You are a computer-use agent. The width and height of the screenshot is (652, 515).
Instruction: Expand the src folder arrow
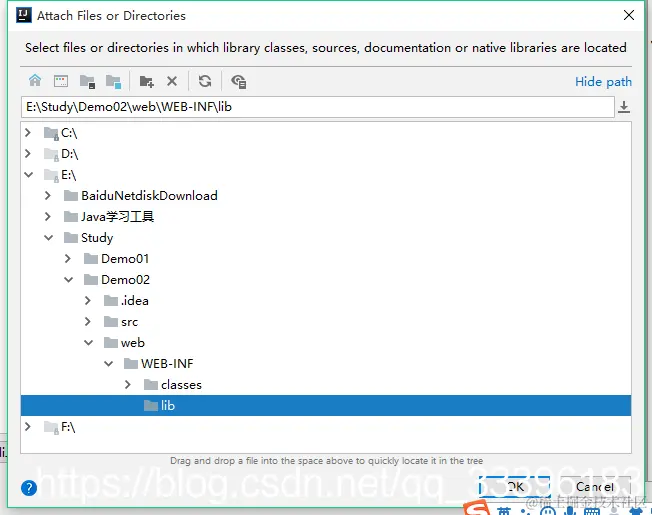[x=88, y=321]
